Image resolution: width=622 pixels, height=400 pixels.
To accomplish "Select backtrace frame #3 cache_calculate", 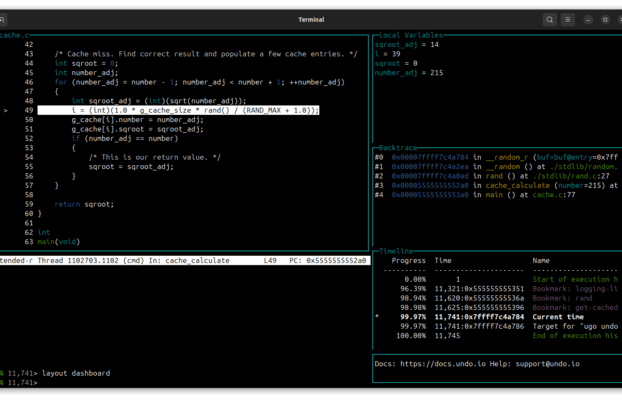I will click(496, 185).
